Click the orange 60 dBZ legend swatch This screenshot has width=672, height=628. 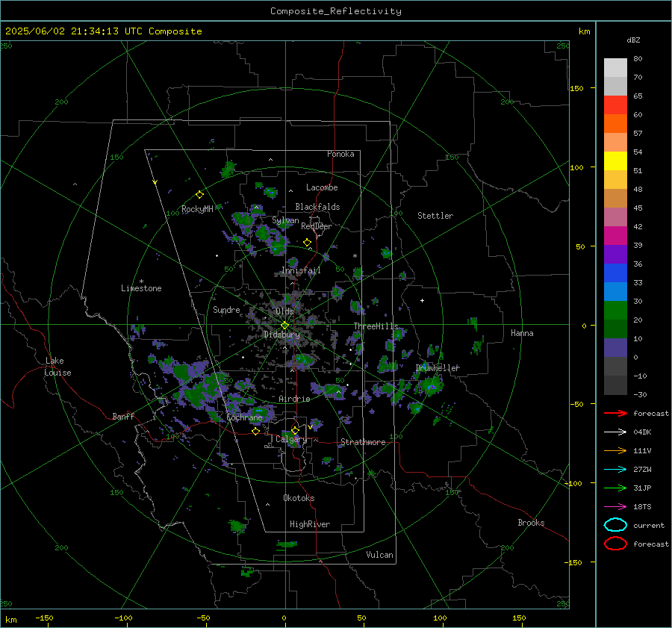point(615,124)
